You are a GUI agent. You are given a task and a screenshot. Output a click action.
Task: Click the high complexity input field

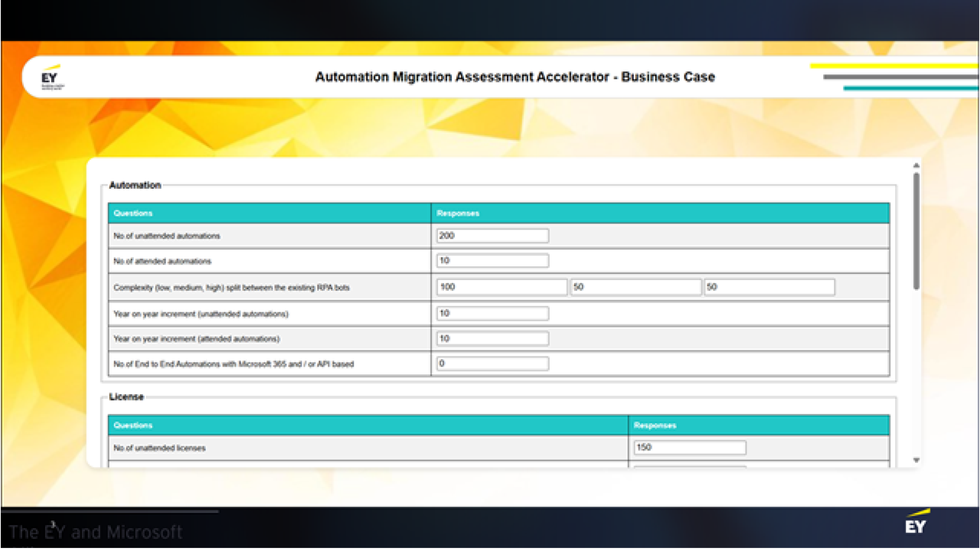click(x=769, y=287)
